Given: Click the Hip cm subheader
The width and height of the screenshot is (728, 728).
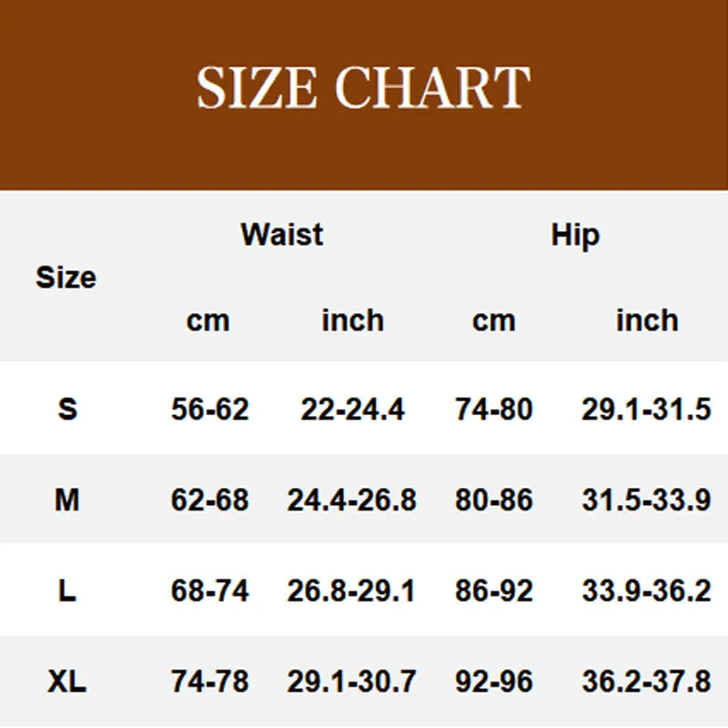Looking at the screenshot, I should (x=494, y=321).
